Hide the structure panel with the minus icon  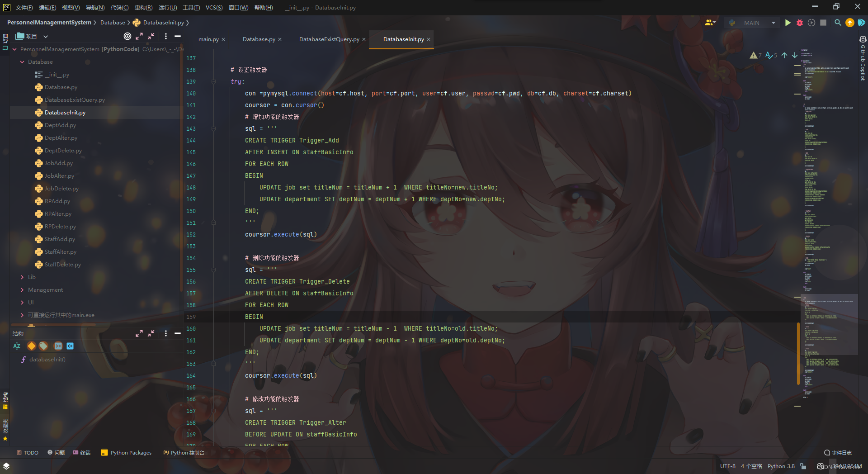click(178, 333)
